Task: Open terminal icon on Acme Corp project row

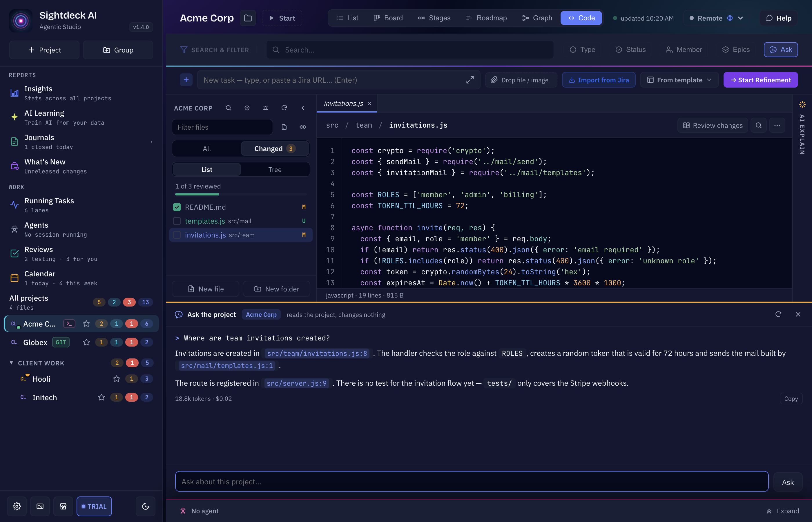Action: [69, 324]
